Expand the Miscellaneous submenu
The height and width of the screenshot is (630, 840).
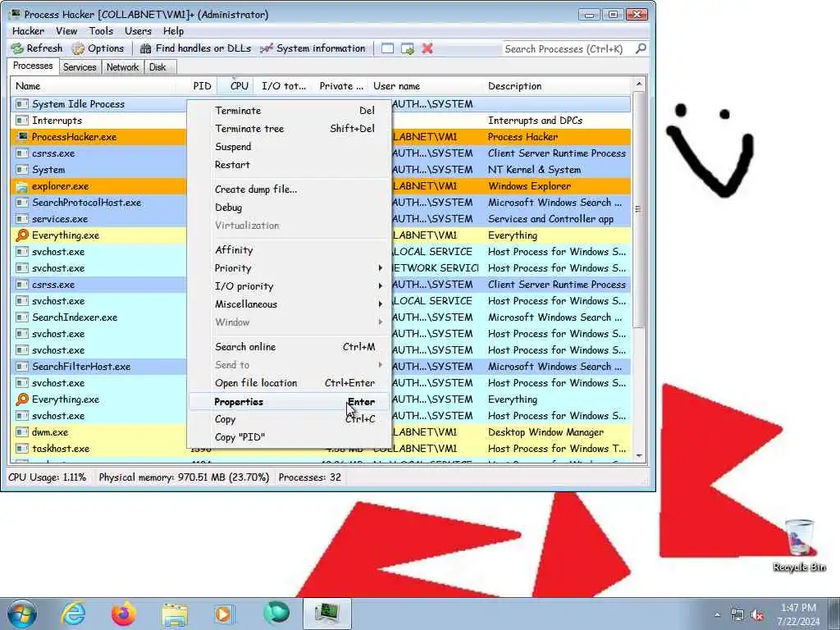coord(290,304)
